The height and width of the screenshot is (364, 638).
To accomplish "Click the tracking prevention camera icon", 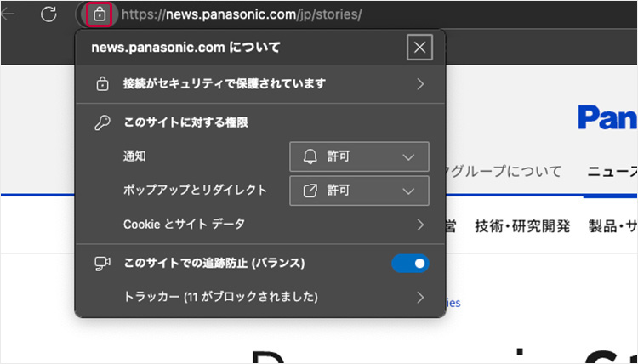I will 102,264.
